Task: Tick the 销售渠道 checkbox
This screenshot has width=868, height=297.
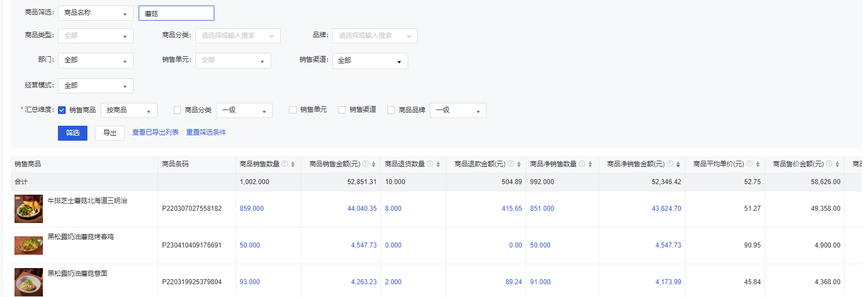Action: (x=342, y=110)
